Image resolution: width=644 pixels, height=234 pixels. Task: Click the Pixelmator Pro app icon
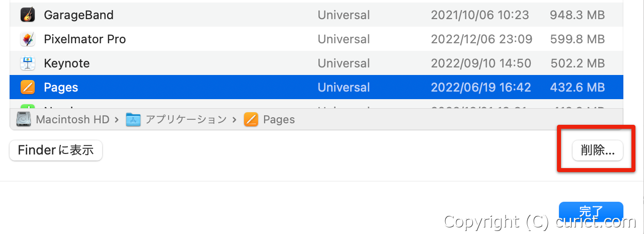pyautogui.click(x=28, y=39)
